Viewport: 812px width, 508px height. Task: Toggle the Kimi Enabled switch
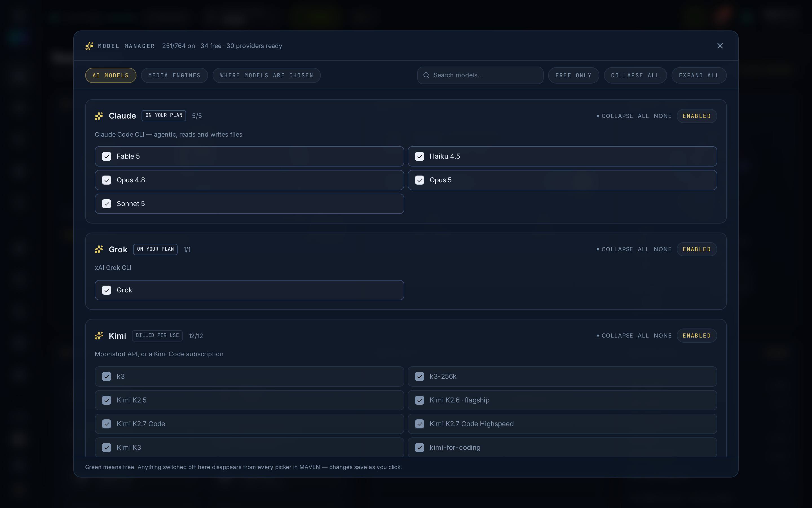tap(697, 336)
